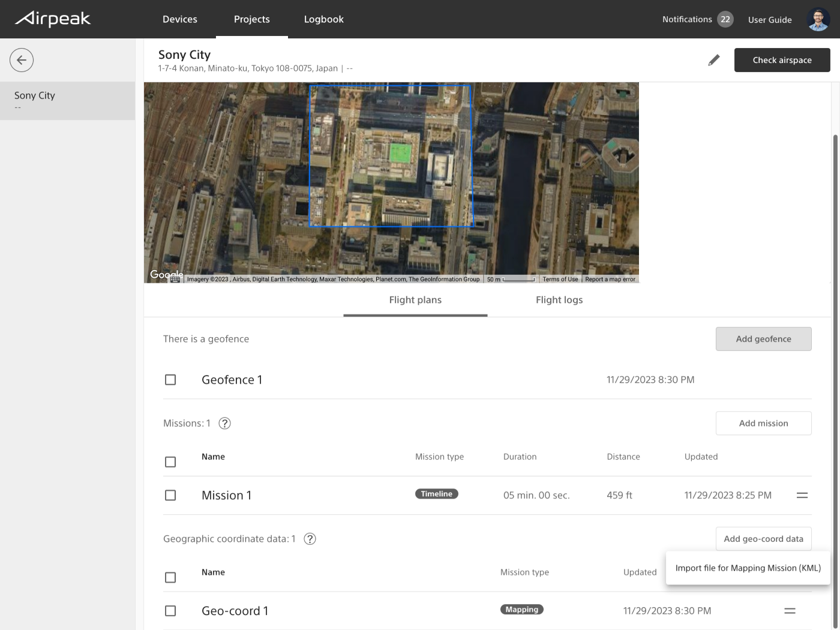Click the Add geofence button
Image resolution: width=840 pixels, height=630 pixels.
coord(764,339)
